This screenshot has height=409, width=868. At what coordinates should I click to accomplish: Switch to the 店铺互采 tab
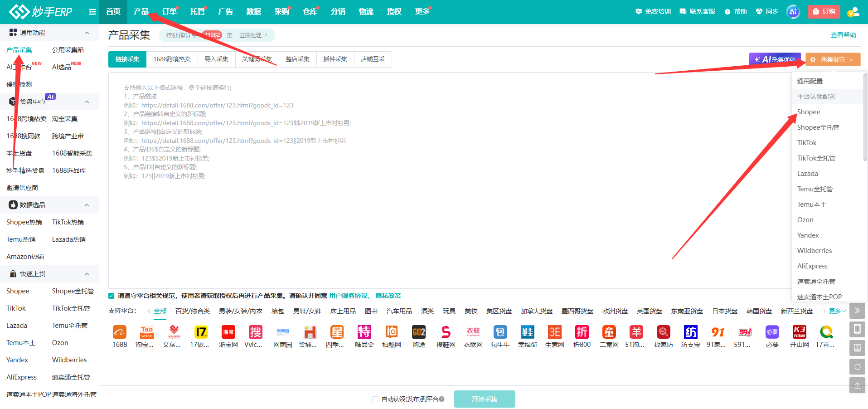click(x=373, y=59)
